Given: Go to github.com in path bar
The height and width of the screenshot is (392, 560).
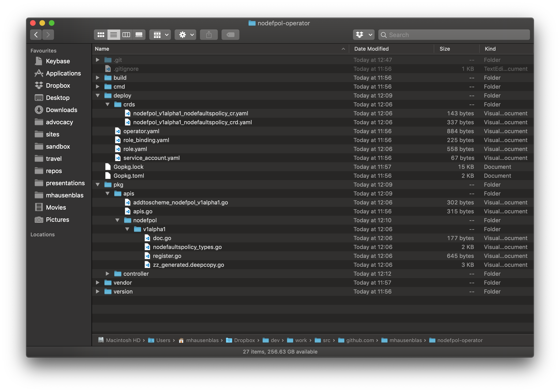Looking at the screenshot, I should (x=360, y=340).
